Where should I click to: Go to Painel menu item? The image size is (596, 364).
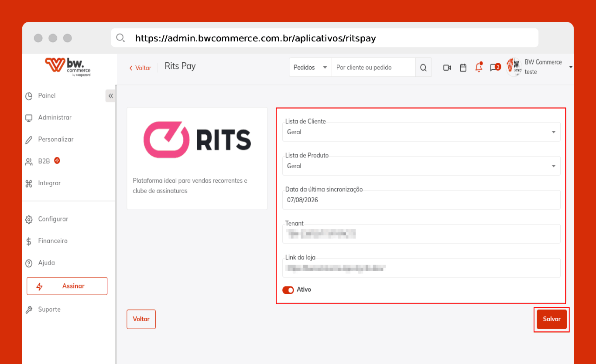pyautogui.click(x=47, y=95)
